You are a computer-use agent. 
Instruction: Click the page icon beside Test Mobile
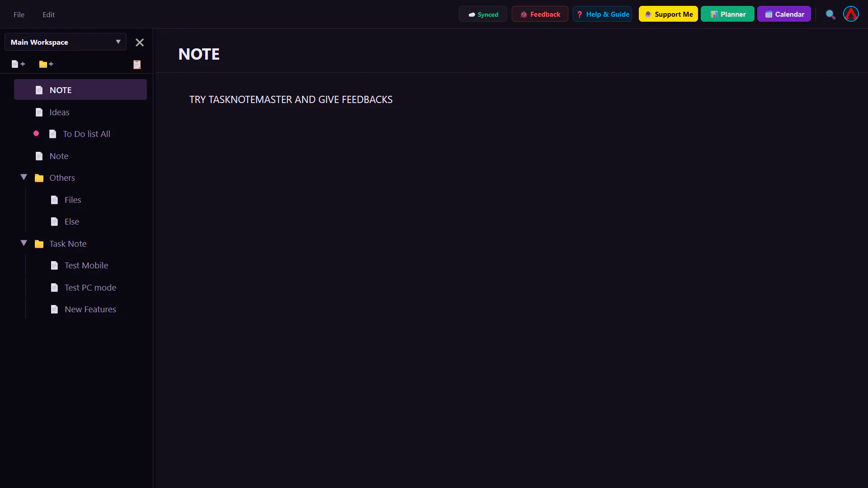[x=54, y=265]
